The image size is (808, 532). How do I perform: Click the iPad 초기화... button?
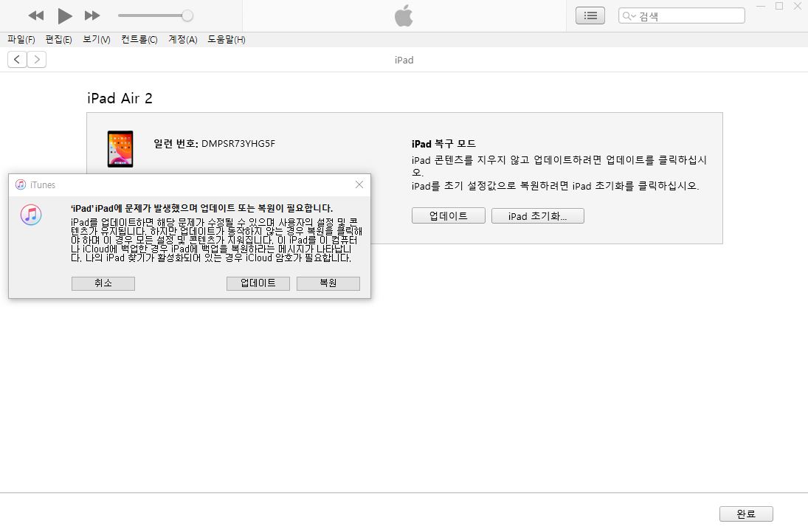click(537, 215)
